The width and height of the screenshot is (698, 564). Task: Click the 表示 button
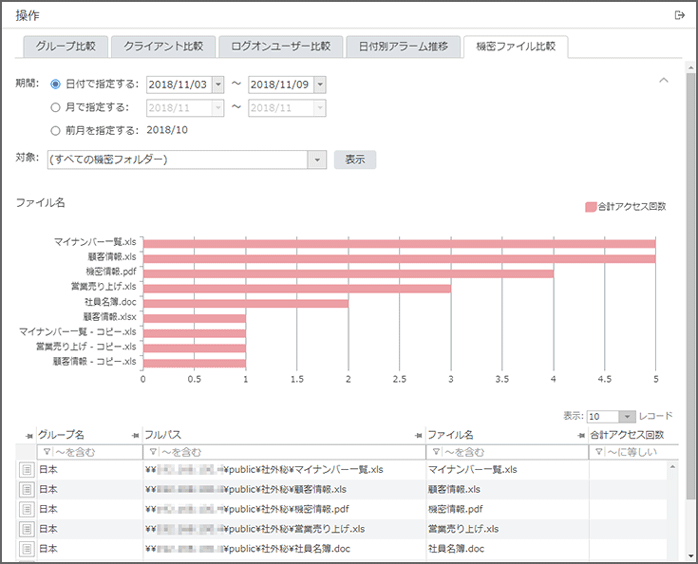point(355,160)
